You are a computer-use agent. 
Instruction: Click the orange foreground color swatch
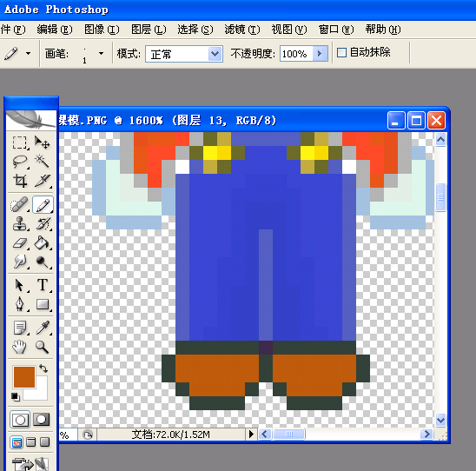pos(24,377)
